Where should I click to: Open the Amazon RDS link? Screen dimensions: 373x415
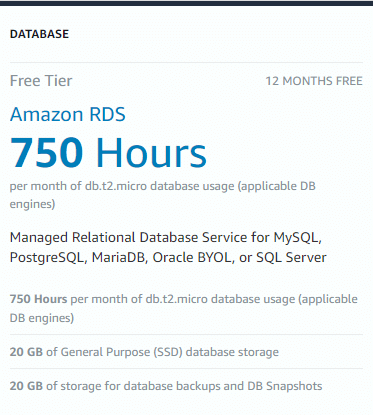pos(68,114)
